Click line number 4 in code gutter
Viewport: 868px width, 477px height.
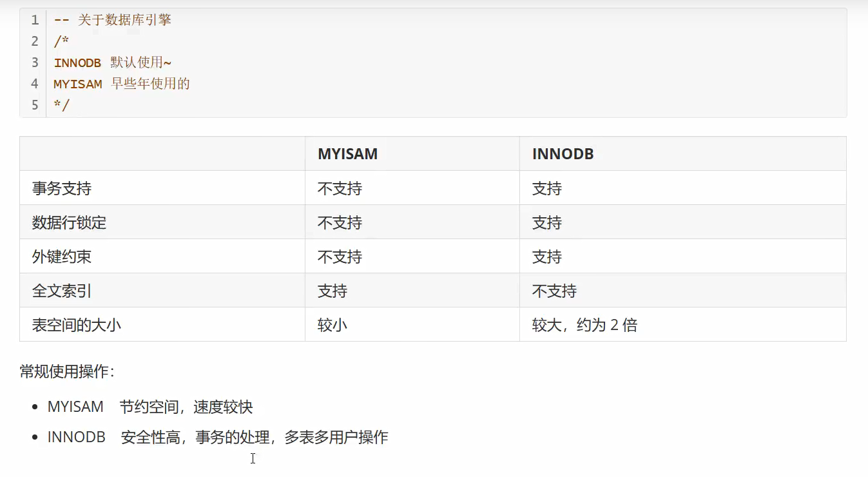(35, 84)
